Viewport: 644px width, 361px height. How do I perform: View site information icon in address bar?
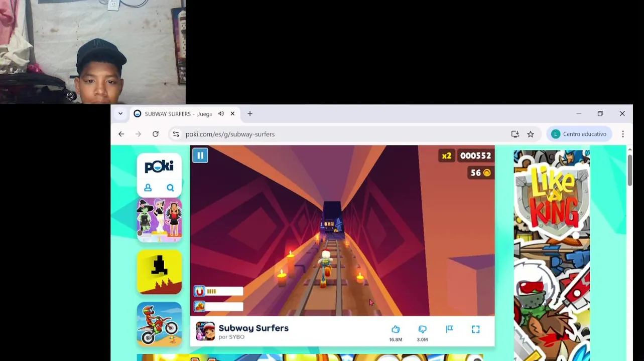pos(176,134)
